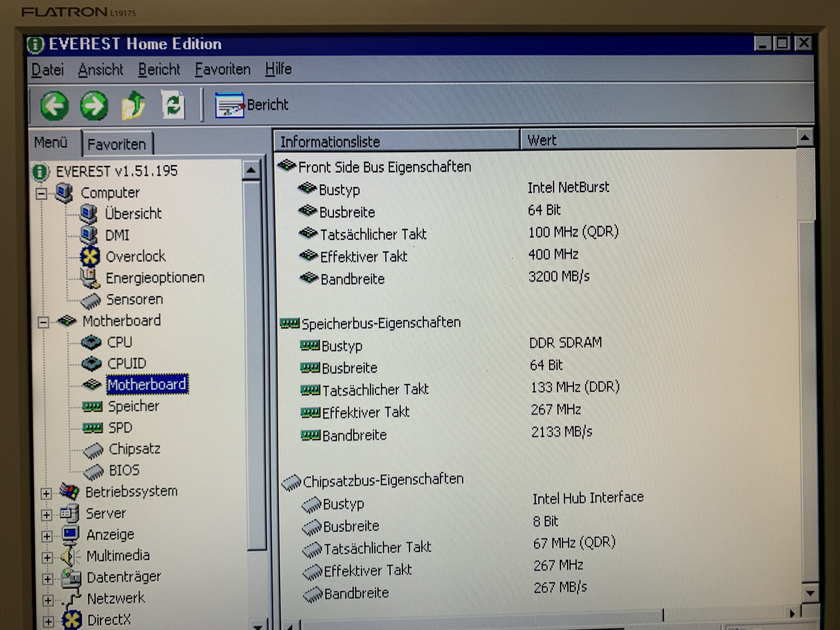Click the green Back arrow toolbar icon
The image size is (840, 630).
(x=54, y=106)
